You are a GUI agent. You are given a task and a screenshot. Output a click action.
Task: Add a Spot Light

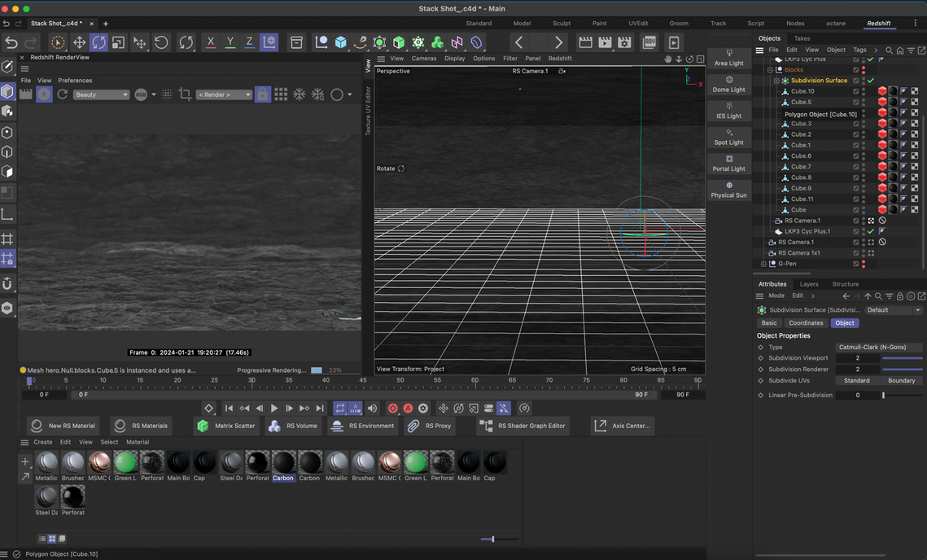(x=728, y=138)
